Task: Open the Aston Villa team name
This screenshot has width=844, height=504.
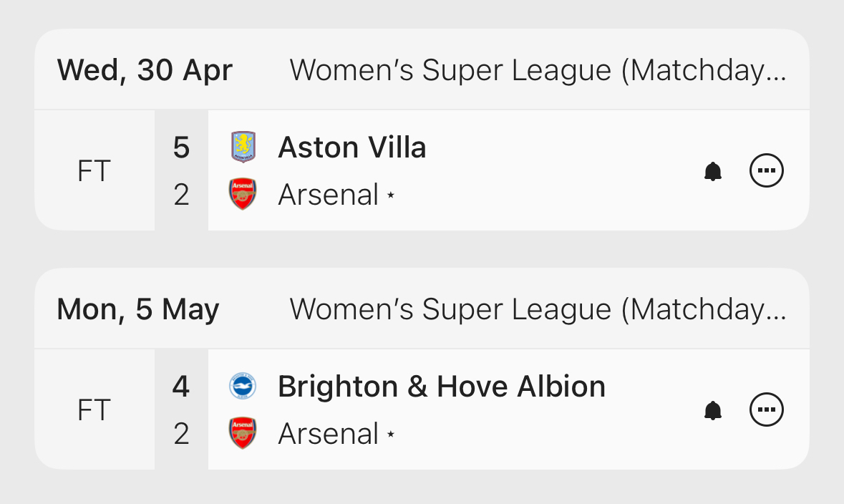Action: 351,147
